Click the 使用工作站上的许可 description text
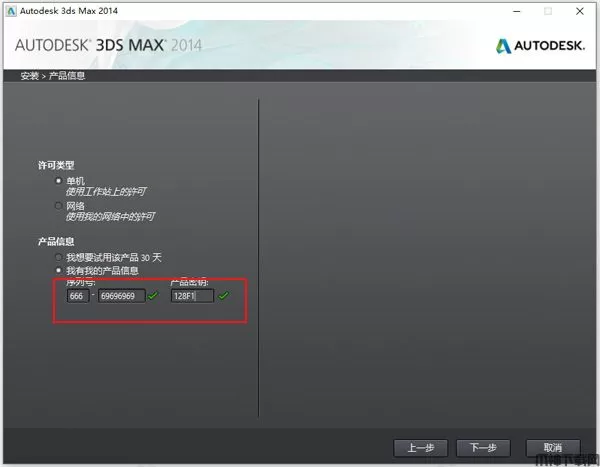Viewport: 600px width, 467px height. (x=106, y=191)
